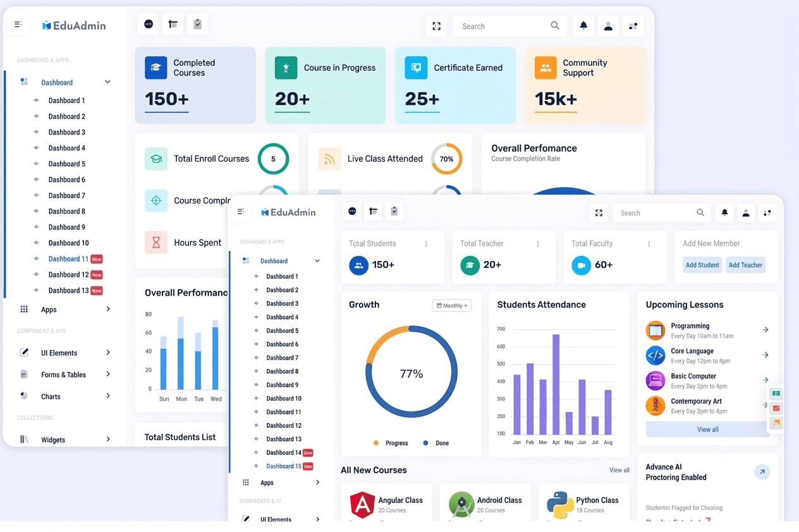The height and width of the screenshot is (532, 799).
Task: Click the Total Faculty camera icon
Action: pyautogui.click(x=581, y=265)
